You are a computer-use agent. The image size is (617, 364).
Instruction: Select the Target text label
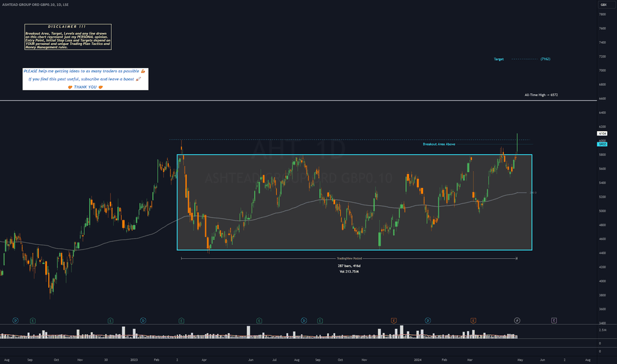pyautogui.click(x=498, y=59)
